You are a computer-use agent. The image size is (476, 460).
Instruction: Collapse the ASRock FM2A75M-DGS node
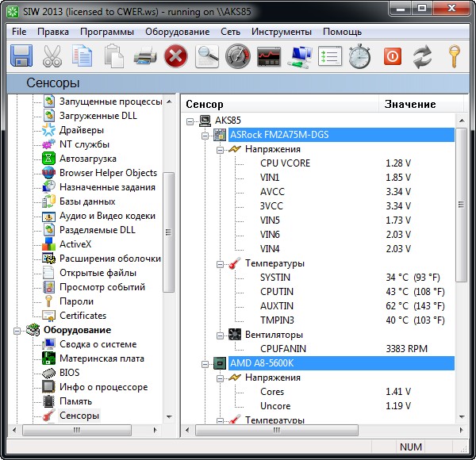point(205,135)
